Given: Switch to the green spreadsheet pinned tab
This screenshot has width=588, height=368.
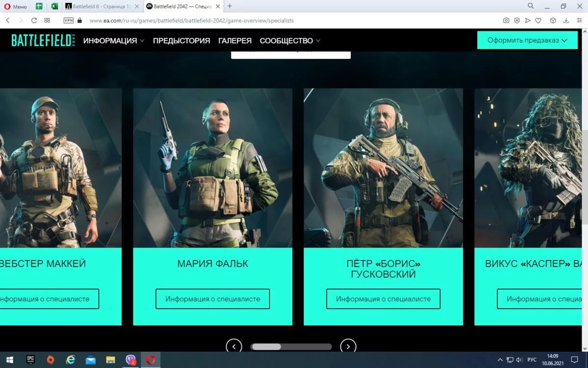Looking at the screenshot, I should pyautogui.click(x=39, y=6).
